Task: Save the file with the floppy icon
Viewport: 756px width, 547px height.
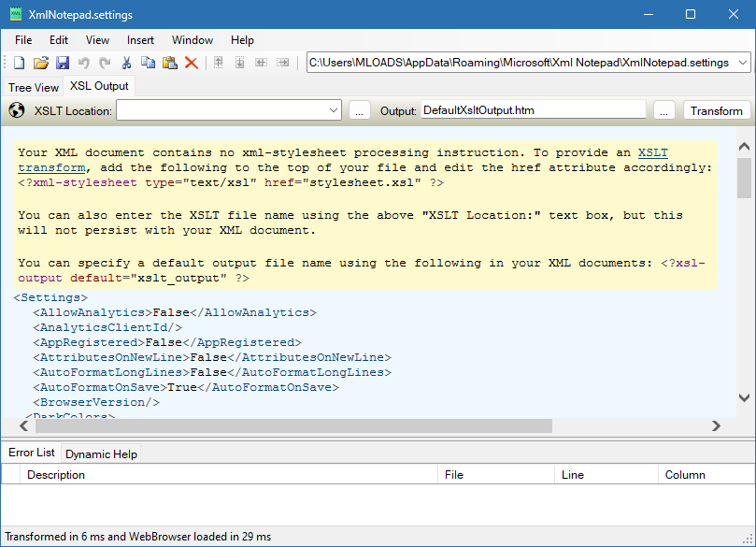Action: pos(63,63)
